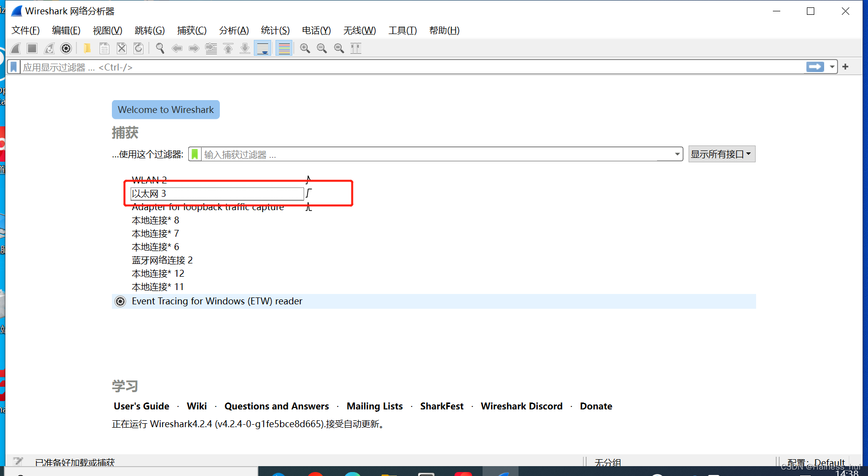Select 本地连接* 11 interface
The height and width of the screenshot is (476, 868).
pos(158,287)
